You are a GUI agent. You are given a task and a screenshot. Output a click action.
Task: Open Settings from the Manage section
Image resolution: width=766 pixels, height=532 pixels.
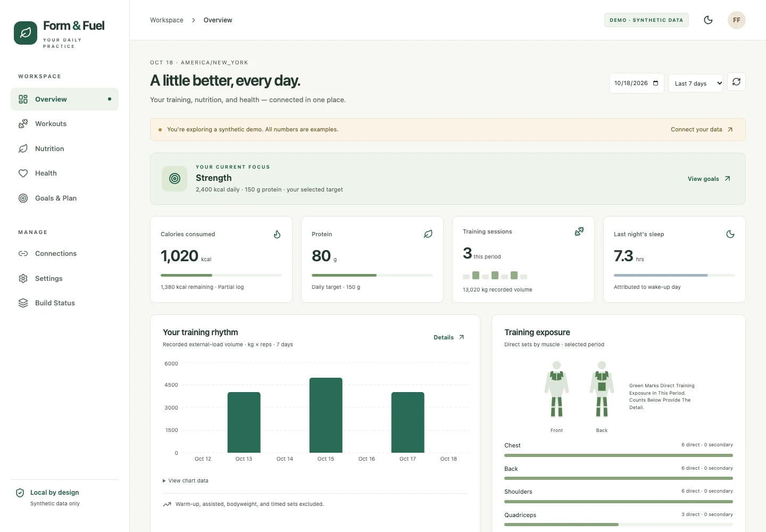pos(64,279)
